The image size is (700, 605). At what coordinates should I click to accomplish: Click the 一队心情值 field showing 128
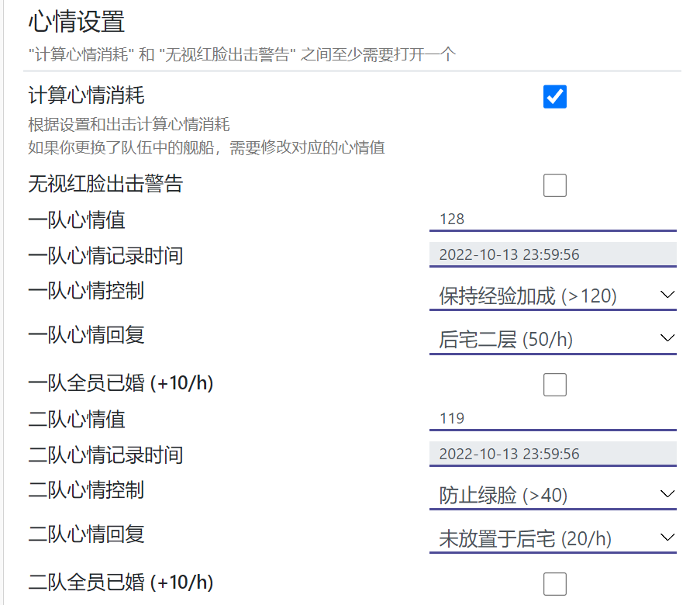coord(553,220)
